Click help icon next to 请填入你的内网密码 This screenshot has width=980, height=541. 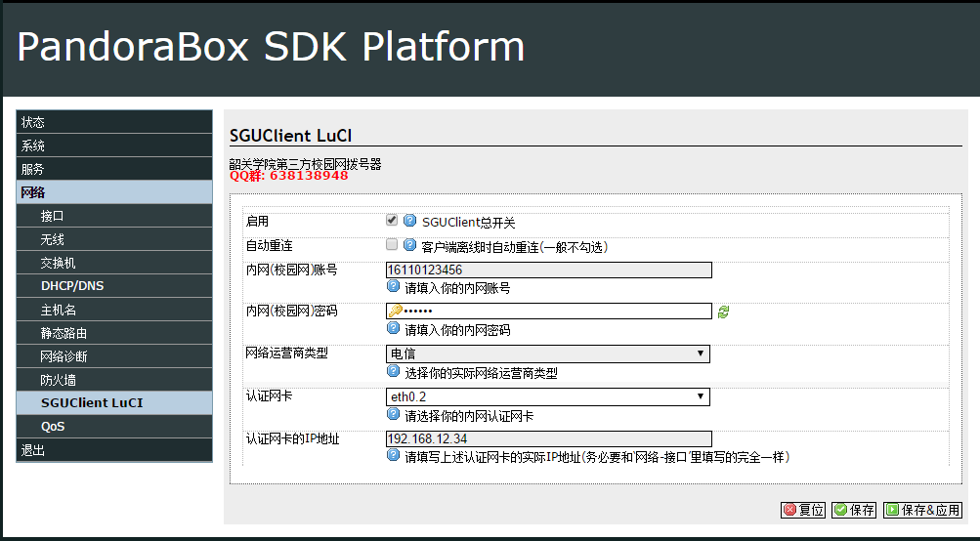(x=393, y=328)
